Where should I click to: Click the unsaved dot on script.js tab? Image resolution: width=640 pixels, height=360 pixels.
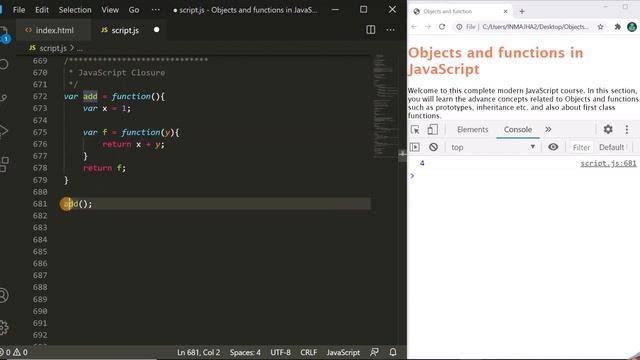coord(156,30)
